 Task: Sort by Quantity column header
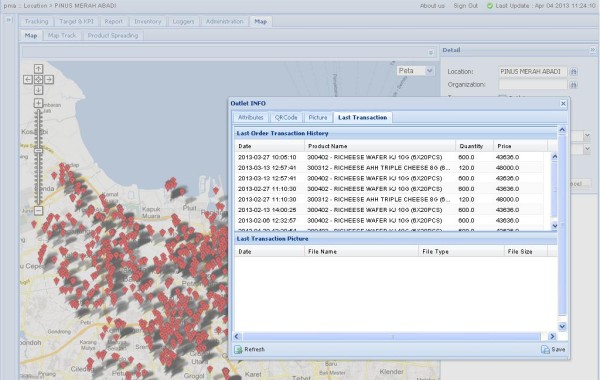[474, 146]
